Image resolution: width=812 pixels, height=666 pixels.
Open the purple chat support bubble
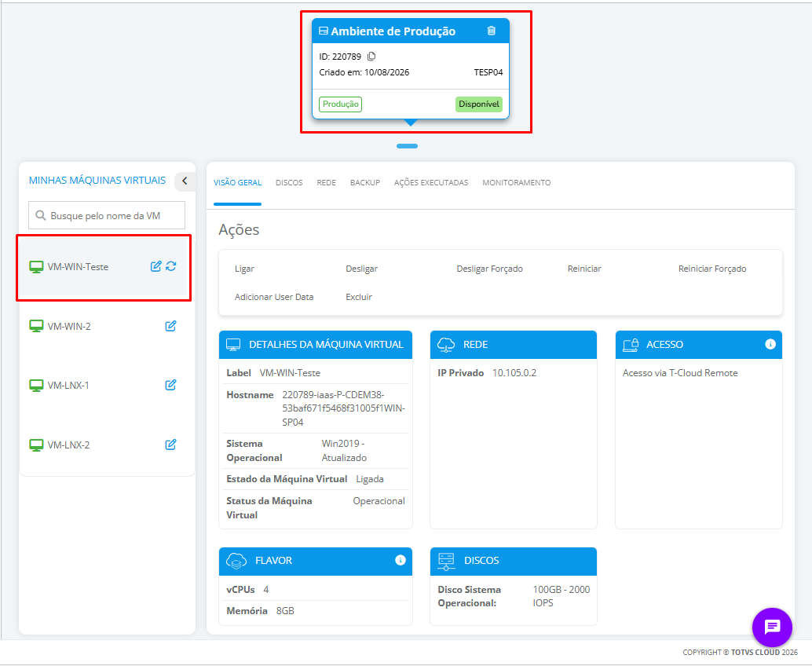tap(772, 628)
